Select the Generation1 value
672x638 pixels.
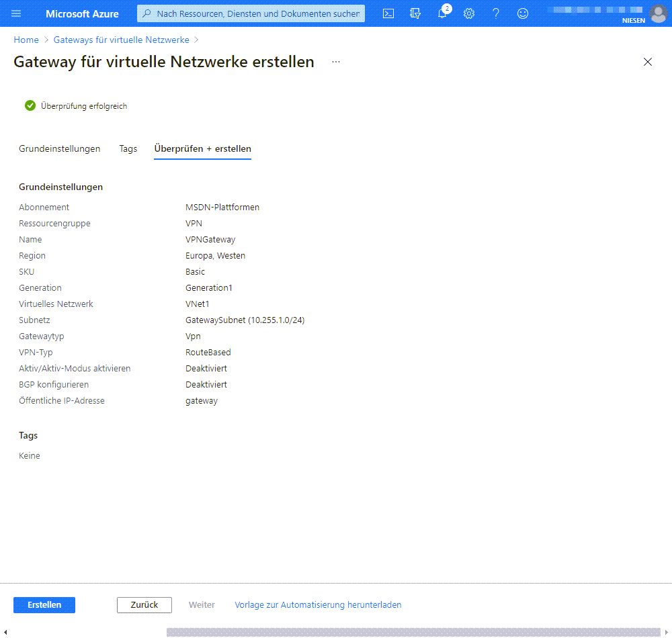click(209, 287)
